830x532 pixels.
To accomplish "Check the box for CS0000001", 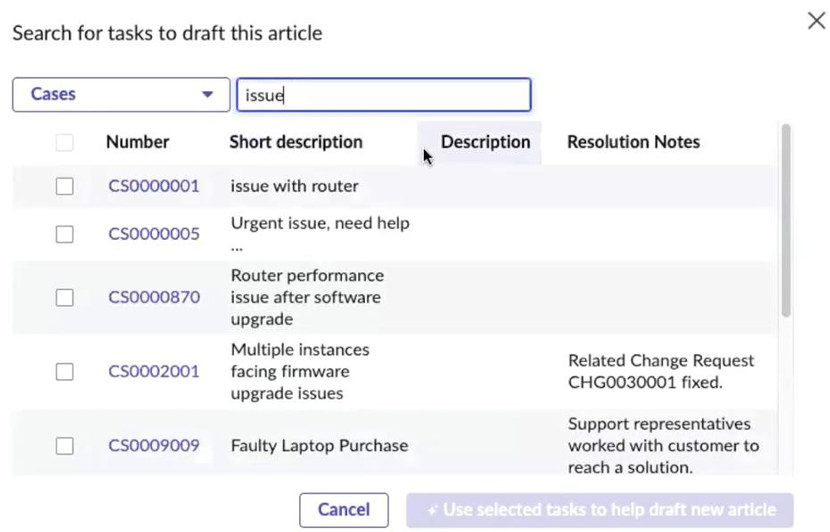I will pyautogui.click(x=65, y=186).
